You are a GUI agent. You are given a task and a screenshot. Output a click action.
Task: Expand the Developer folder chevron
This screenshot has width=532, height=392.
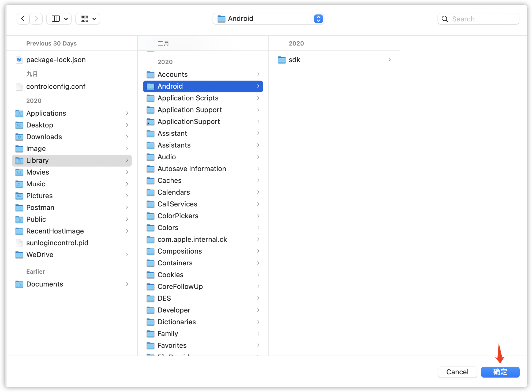[258, 310]
